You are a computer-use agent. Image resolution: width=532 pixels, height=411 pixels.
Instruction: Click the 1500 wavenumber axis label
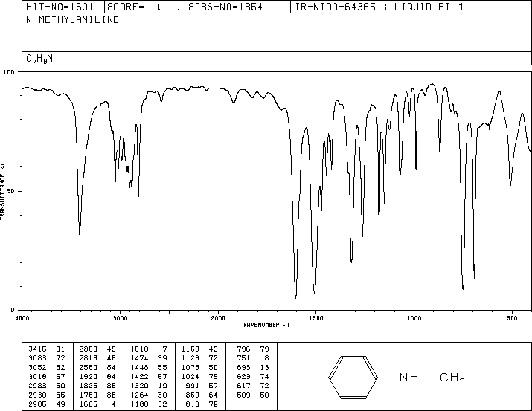[x=316, y=318]
